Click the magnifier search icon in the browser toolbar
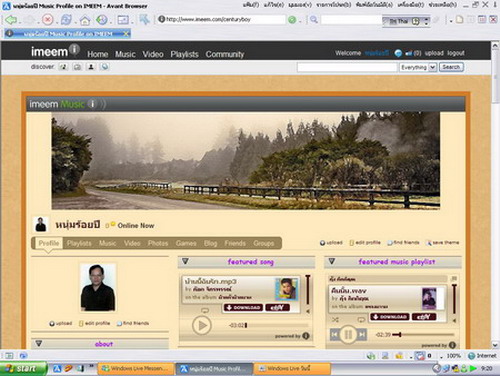The image size is (500, 376). (x=313, y=19)
